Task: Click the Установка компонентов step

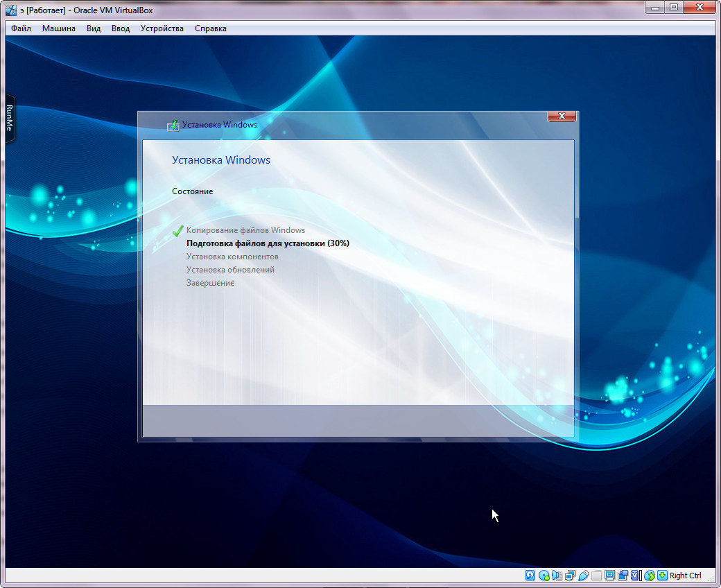Action: [x=232, y=257]
